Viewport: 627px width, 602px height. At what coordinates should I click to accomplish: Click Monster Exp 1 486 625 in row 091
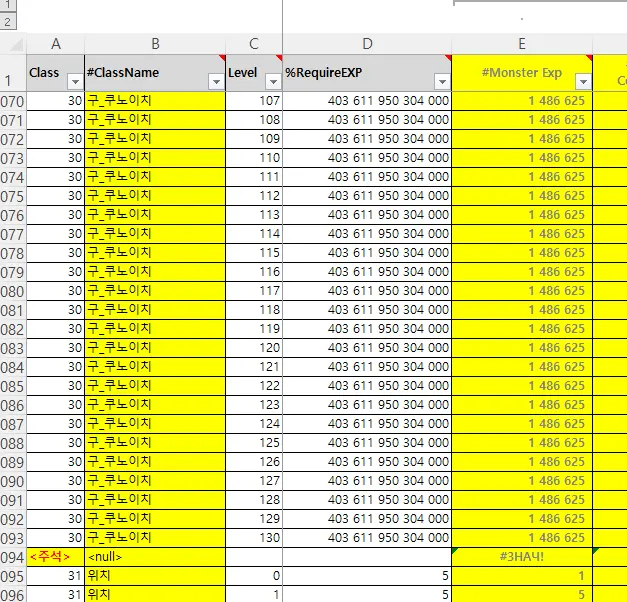[522, 500]
